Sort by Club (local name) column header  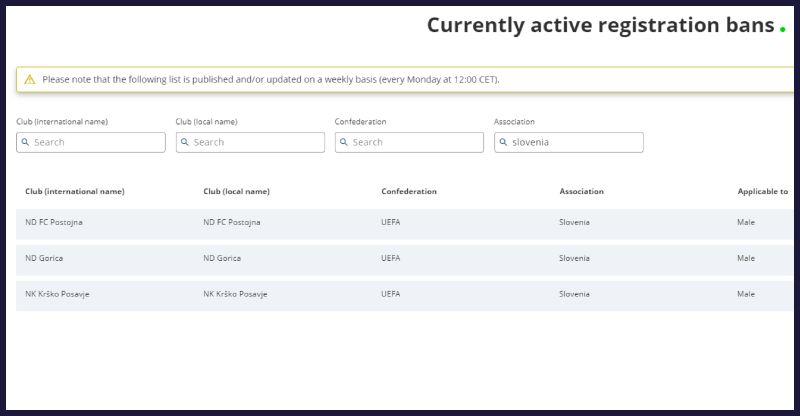pos(236,191)
